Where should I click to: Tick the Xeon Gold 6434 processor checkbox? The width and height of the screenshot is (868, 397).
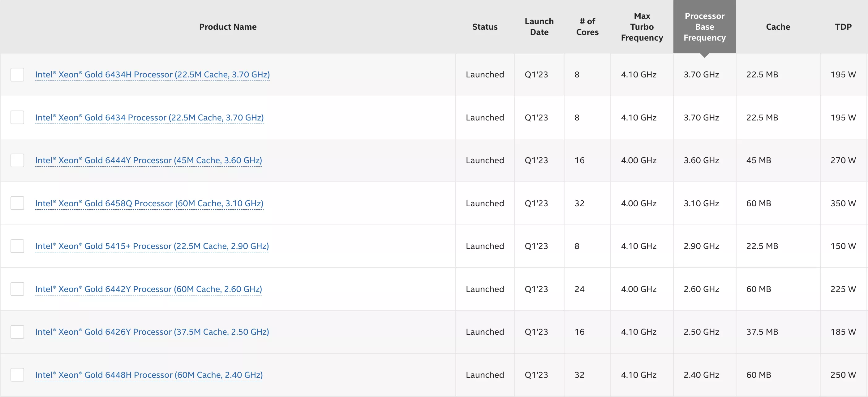coord(17,117)
